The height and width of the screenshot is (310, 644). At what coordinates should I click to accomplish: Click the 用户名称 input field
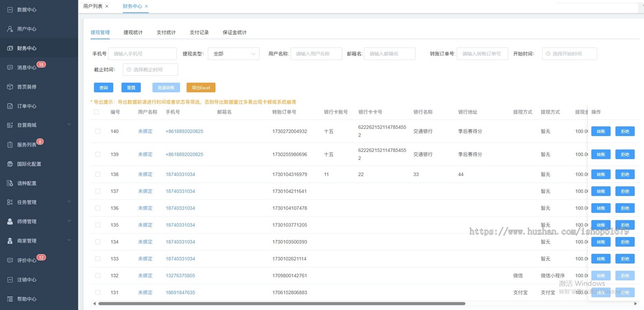coord(317,54)
